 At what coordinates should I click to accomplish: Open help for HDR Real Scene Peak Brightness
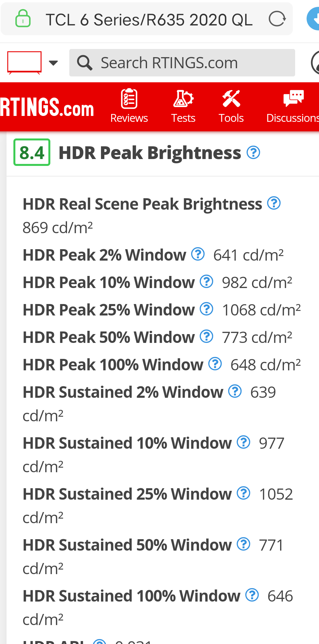coord(274,203)
